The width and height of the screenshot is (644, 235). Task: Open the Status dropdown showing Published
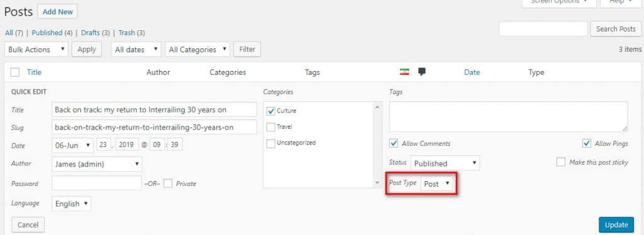point(445,163)
